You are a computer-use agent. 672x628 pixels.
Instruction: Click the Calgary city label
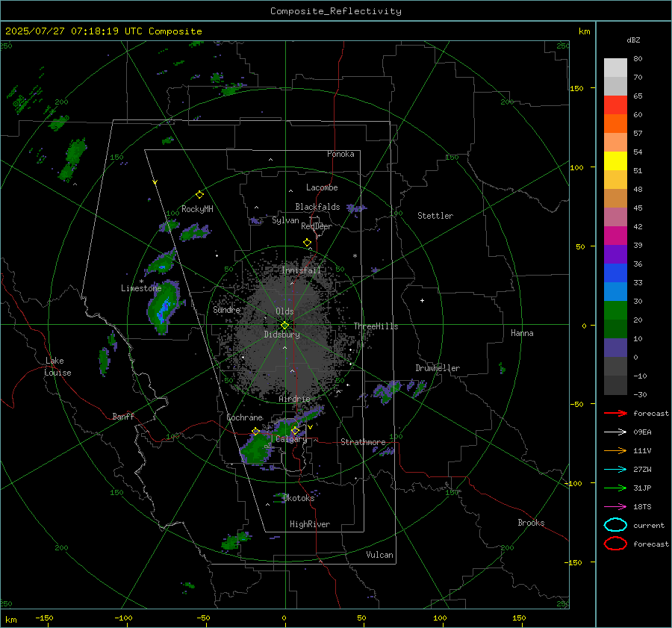coord(291,439)
